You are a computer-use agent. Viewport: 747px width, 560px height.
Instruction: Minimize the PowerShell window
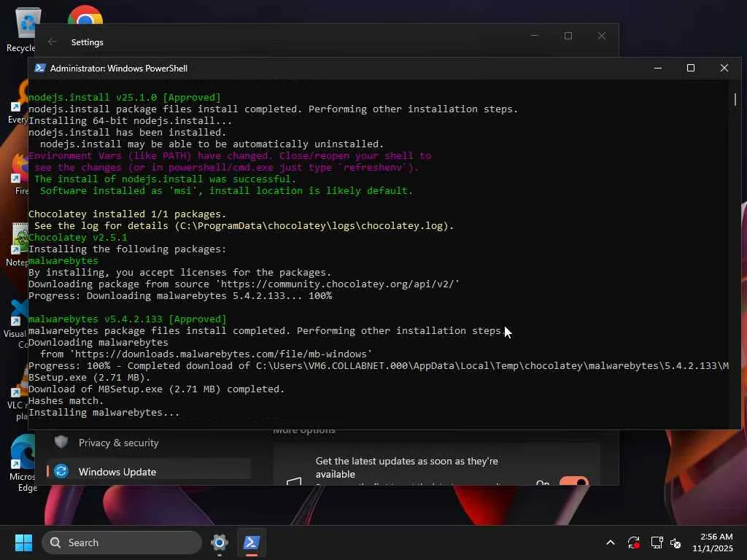click(x=658, y=68)
